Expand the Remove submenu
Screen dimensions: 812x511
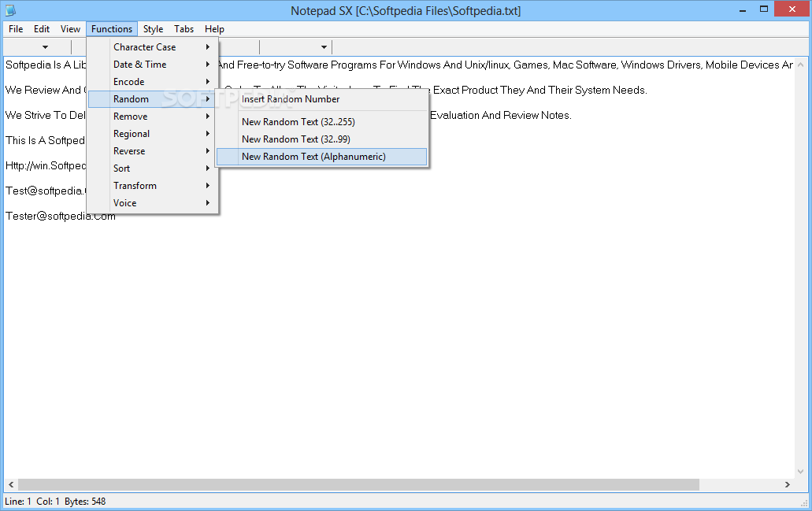152,117
